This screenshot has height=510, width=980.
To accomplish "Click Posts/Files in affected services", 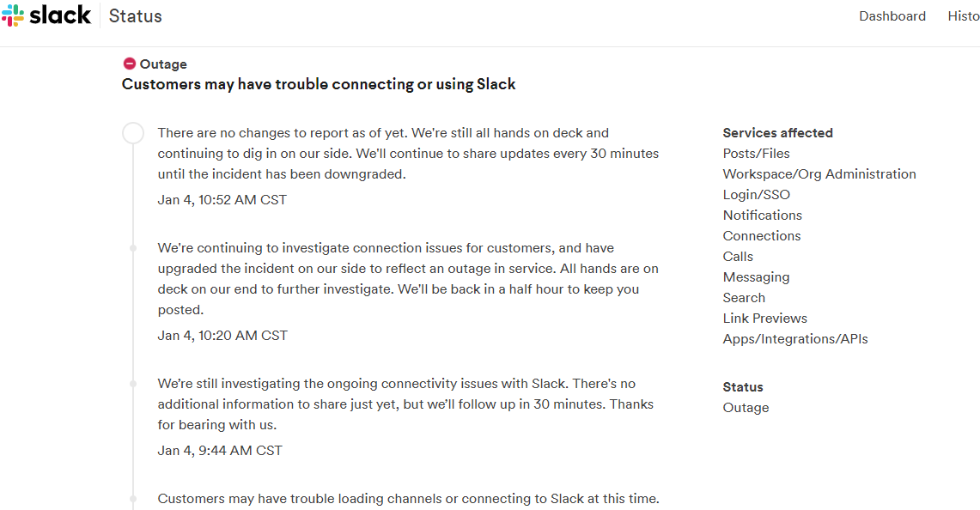I will (x=756, y=154).
